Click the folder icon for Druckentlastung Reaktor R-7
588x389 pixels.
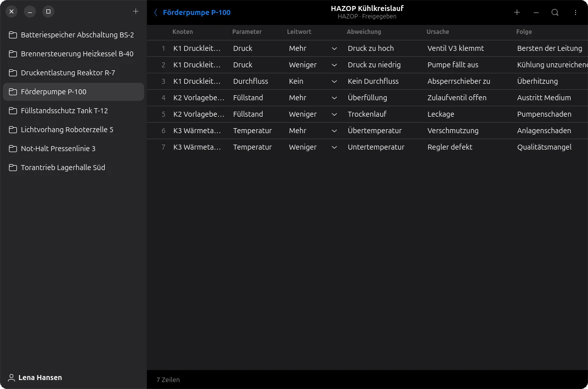[x=13, y=73]
